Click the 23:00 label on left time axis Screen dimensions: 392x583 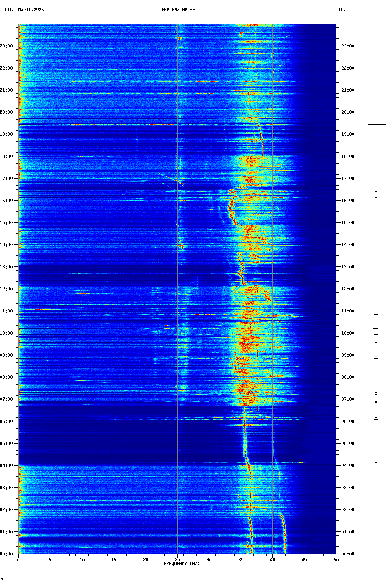click(x=6, y=46)
